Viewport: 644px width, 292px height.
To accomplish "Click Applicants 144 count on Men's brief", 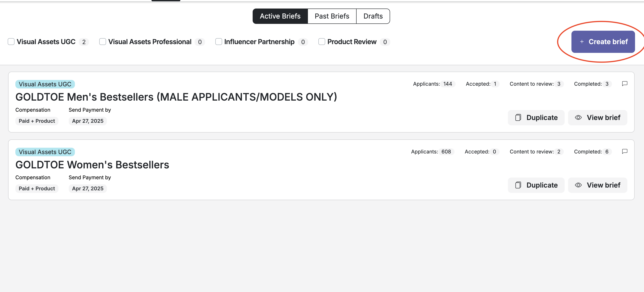I will [x=447, y=84].
